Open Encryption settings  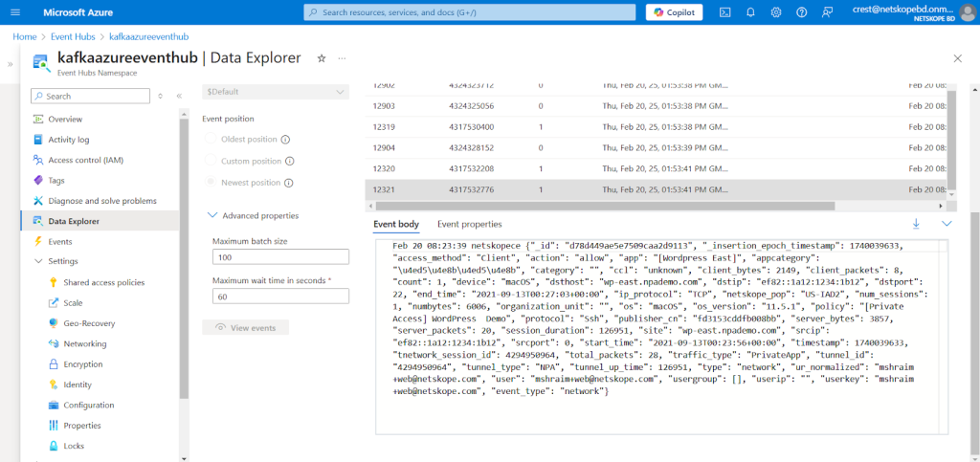[83, 364]
